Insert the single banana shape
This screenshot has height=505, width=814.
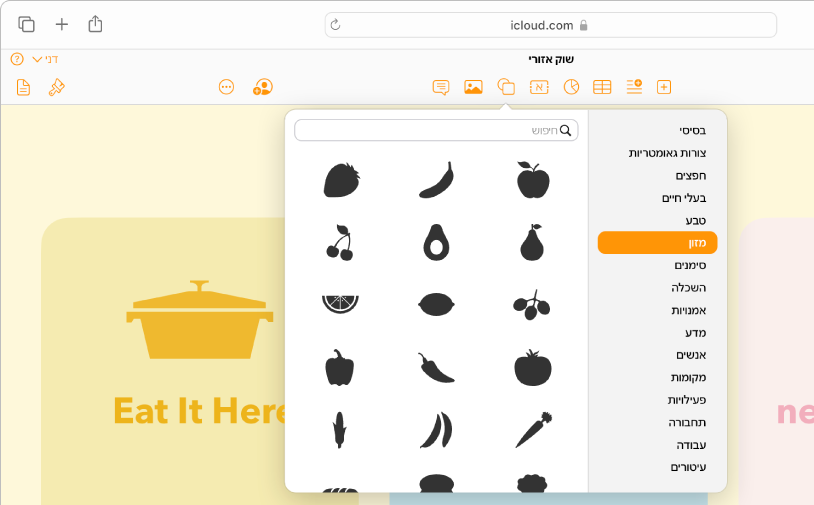(437, 180)
